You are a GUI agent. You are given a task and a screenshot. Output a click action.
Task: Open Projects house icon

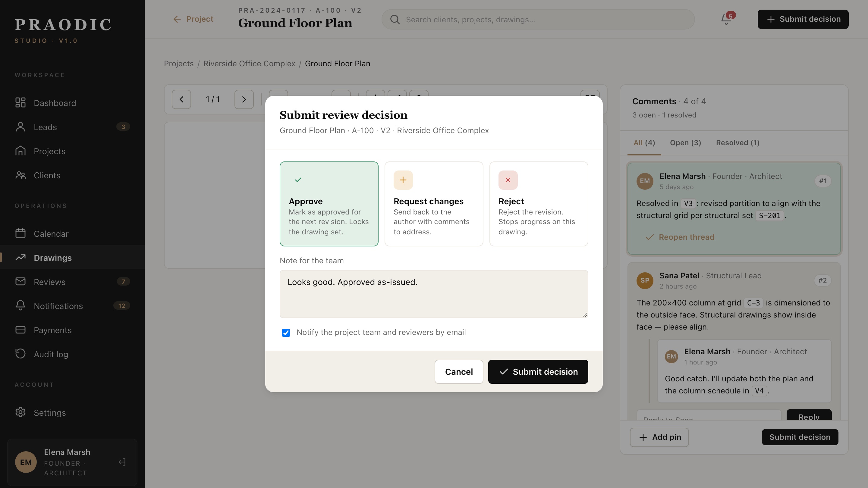pos(20,151)
